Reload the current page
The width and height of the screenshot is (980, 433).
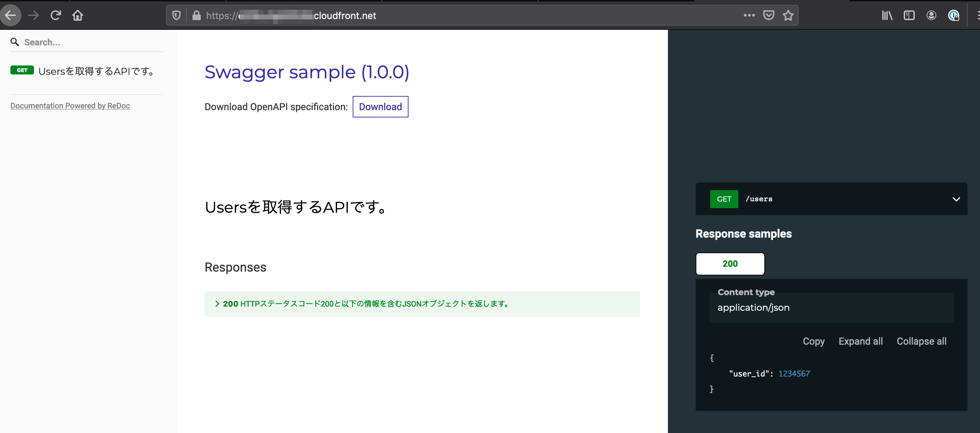point(55,15)
